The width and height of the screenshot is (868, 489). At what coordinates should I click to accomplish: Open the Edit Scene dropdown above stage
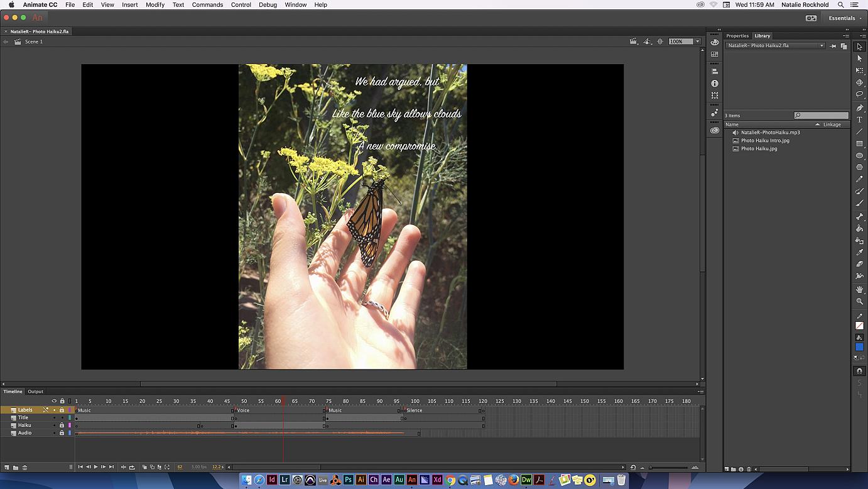pos(635,41)
